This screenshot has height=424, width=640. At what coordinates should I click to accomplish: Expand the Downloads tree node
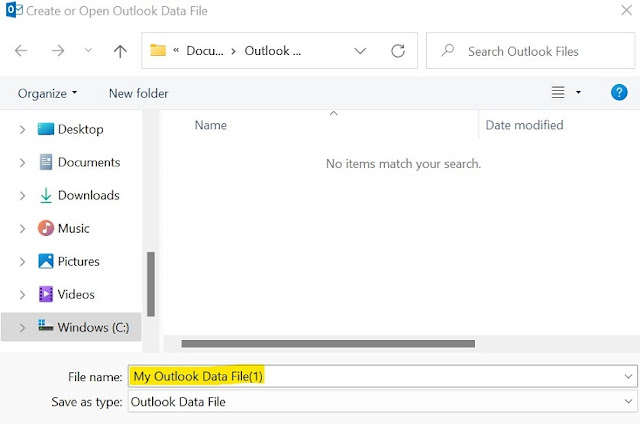coord(22,196)
